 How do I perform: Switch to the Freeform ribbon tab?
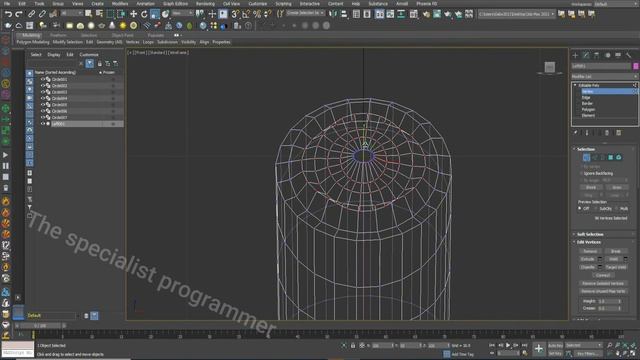(x=58, y=36)
